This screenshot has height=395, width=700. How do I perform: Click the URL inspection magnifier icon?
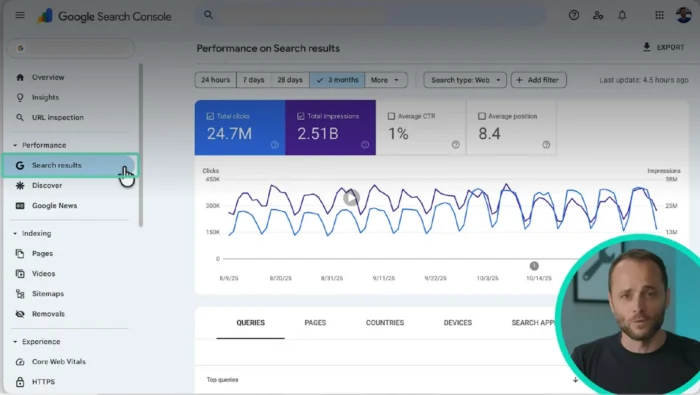[x=20, y=117]
